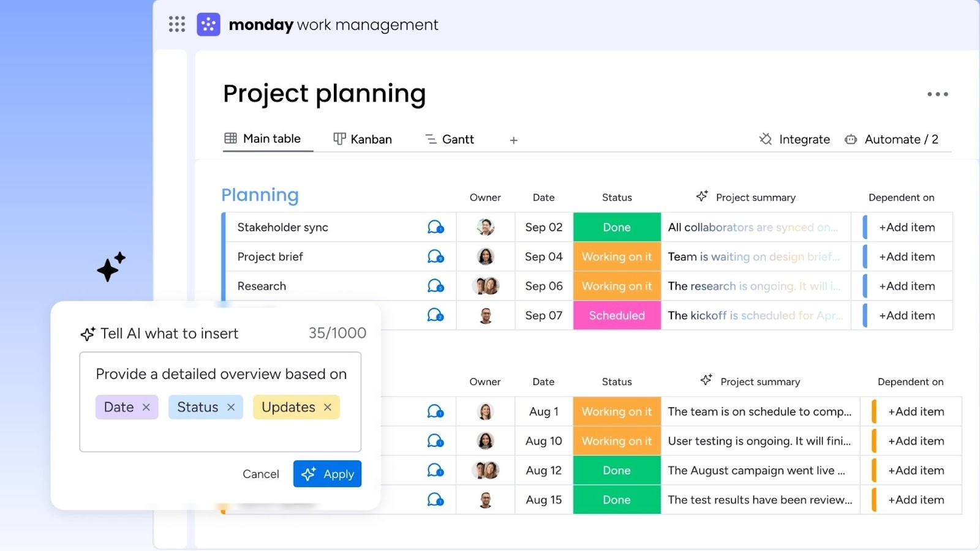Open the Automate icon
The image size is (980, 551).
point(851,139)
